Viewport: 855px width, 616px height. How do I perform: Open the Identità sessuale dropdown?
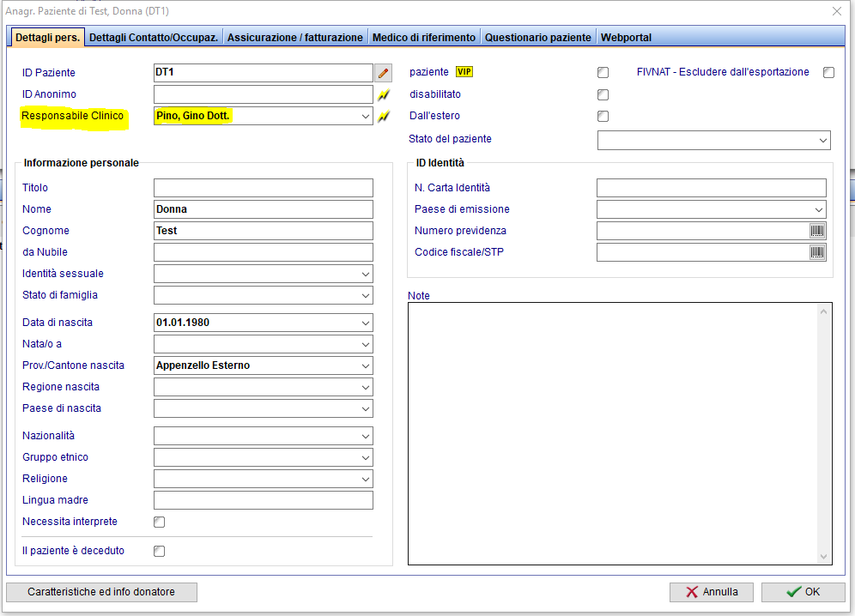366,274
